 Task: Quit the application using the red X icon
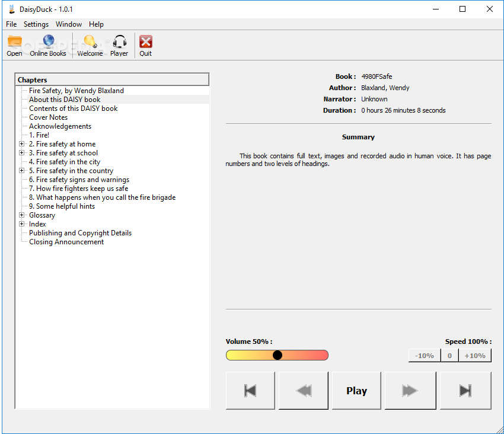pyautogui.click(x=146, y=46)
